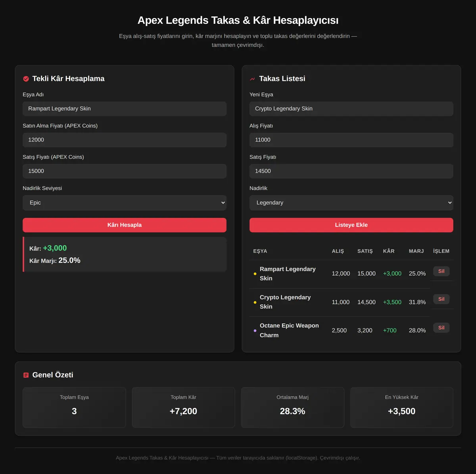The image size is (476, 474).
Task: Click the 2,500 purchase price cell
Action: point(339,330)
